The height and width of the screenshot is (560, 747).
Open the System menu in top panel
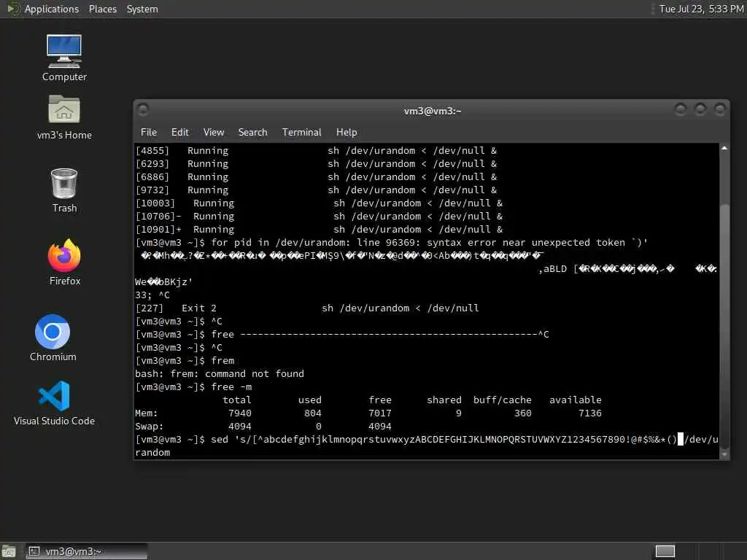click(142, 9)
